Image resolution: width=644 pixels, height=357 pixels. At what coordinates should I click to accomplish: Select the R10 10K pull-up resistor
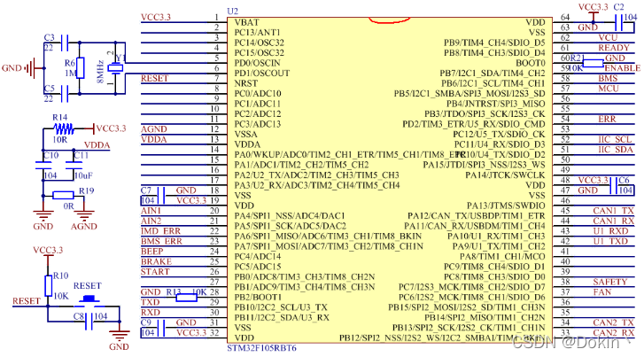click(49, 286)
